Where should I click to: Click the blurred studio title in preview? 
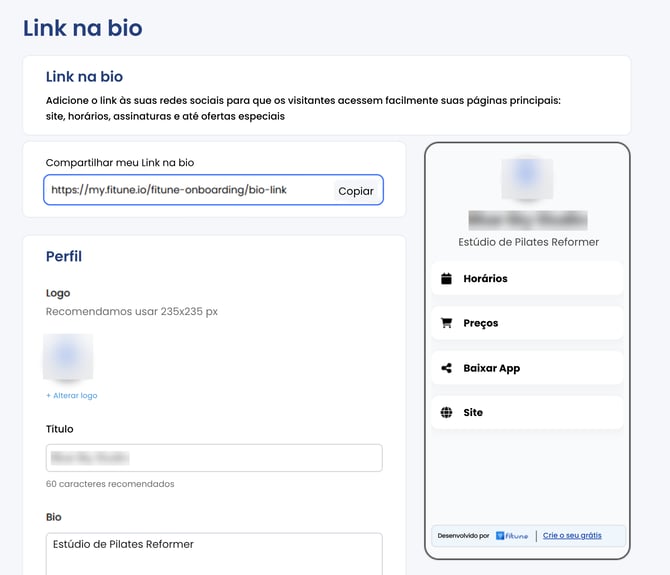tap(528, 220)
